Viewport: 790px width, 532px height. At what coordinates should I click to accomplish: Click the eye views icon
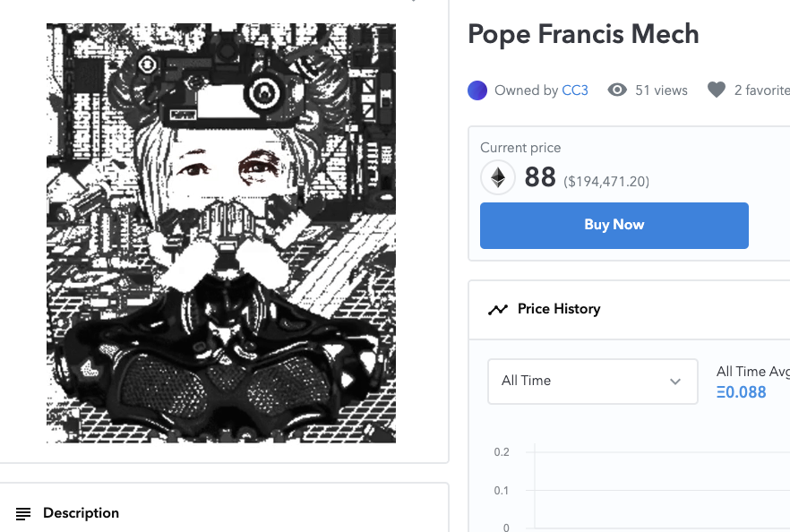[617, 90]
